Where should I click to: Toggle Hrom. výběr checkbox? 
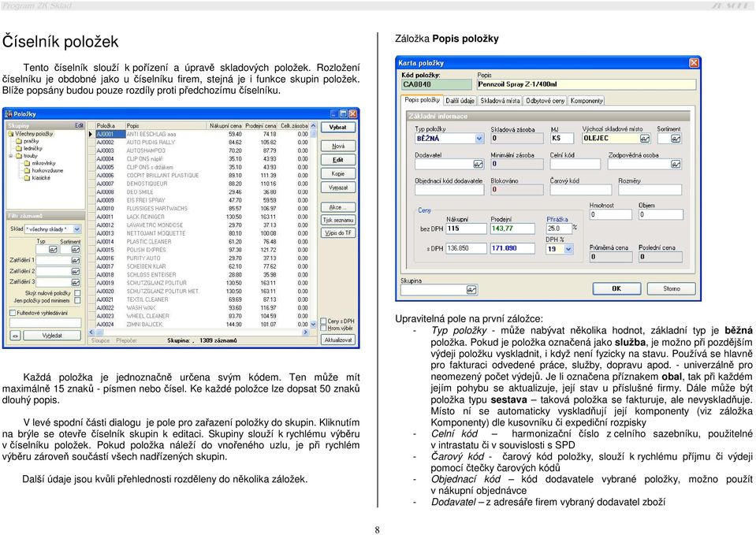point(323,329)
